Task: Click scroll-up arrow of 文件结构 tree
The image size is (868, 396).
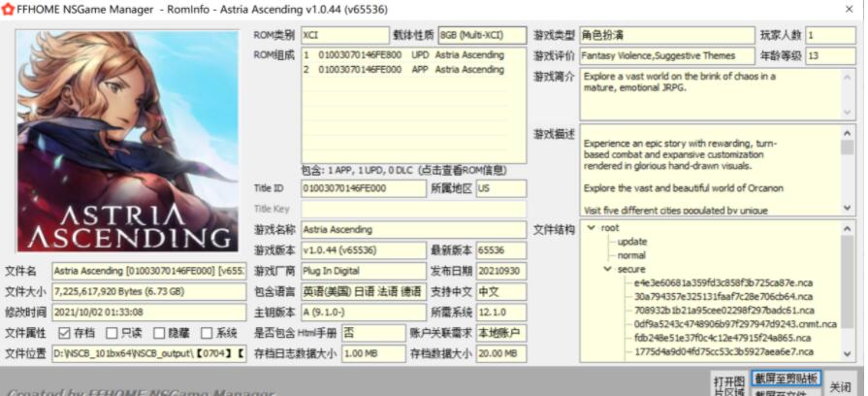Action: tap(848, 228)
